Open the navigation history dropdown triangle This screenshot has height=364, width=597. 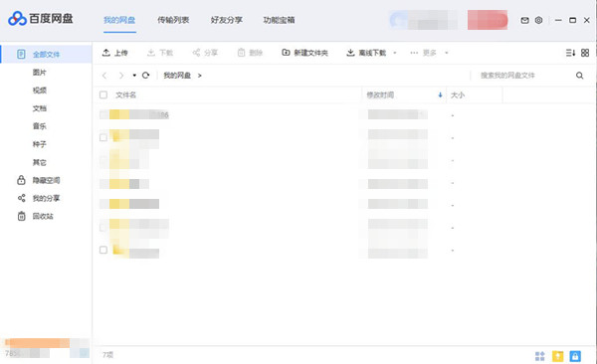pyautogui.click(x=134, y=76)
